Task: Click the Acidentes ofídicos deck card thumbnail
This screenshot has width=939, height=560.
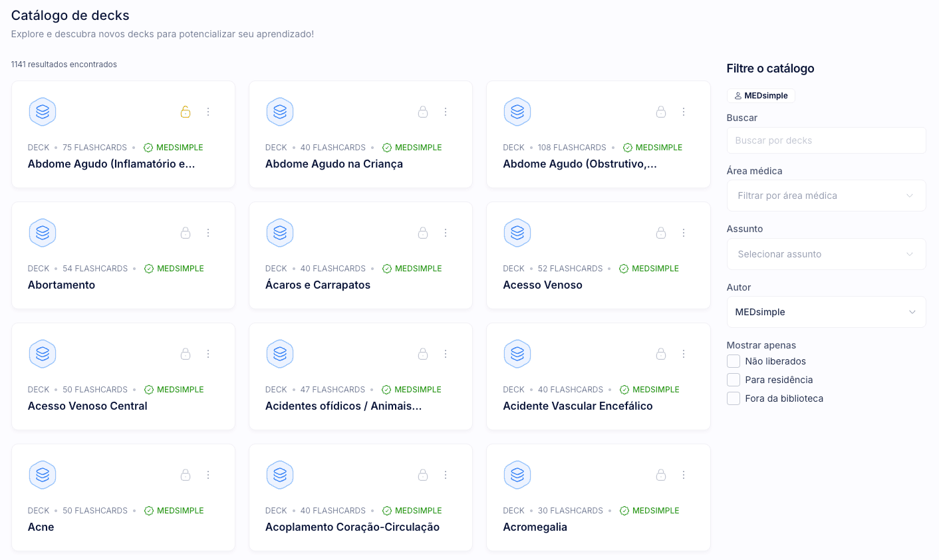Action: [280, 354]
